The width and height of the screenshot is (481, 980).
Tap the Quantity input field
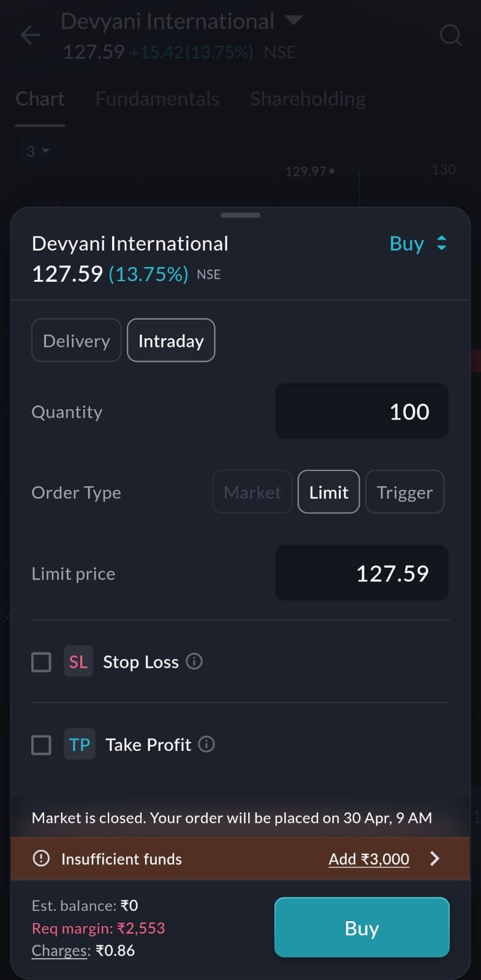362,412
